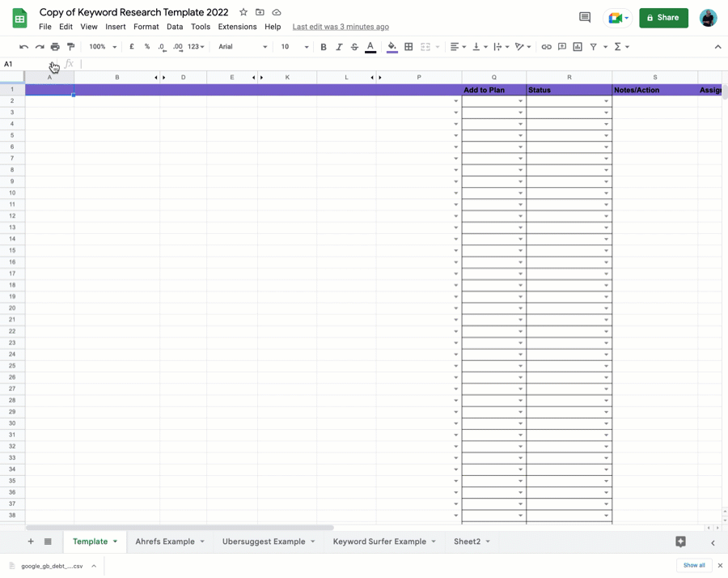
Task: Open the borders tool
Action: click(x=408, y=47)
